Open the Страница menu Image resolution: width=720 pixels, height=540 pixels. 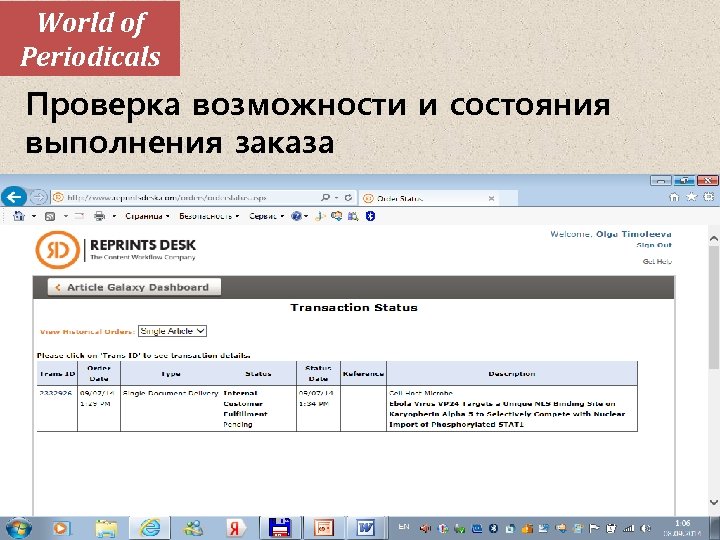147,216
